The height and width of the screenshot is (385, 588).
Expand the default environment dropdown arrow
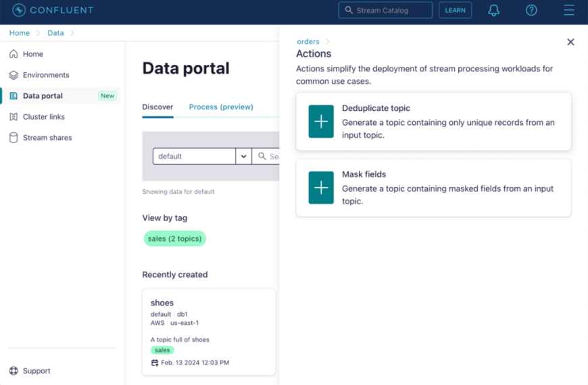click(244, 156)
